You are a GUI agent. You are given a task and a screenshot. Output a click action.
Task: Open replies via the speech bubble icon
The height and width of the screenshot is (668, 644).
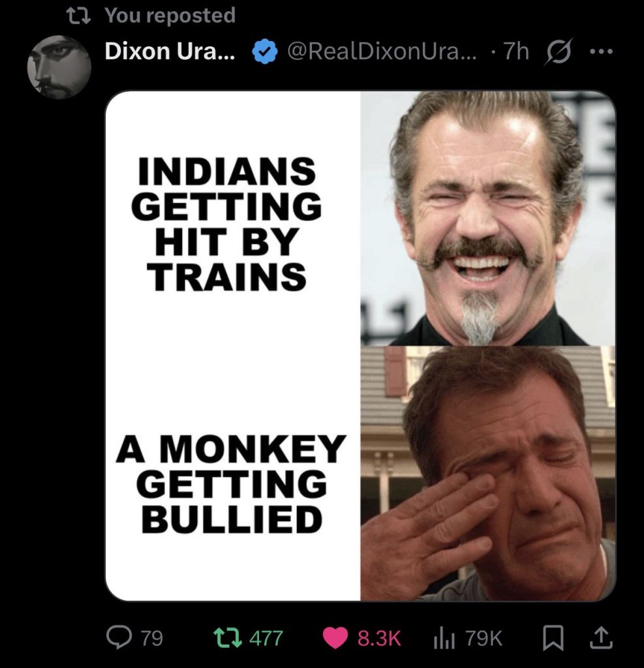click(x=119, y=638)
